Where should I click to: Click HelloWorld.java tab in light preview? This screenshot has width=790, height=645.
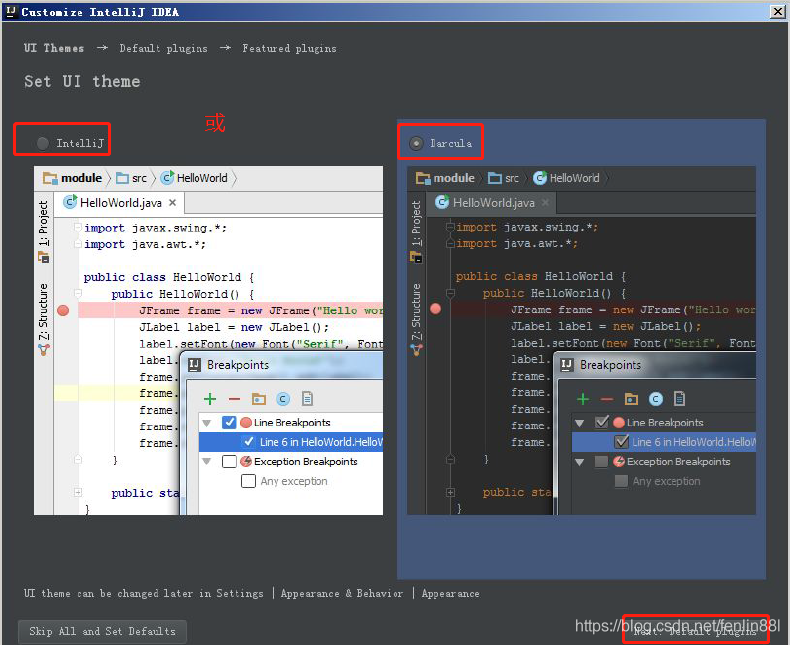pos(120,203)
